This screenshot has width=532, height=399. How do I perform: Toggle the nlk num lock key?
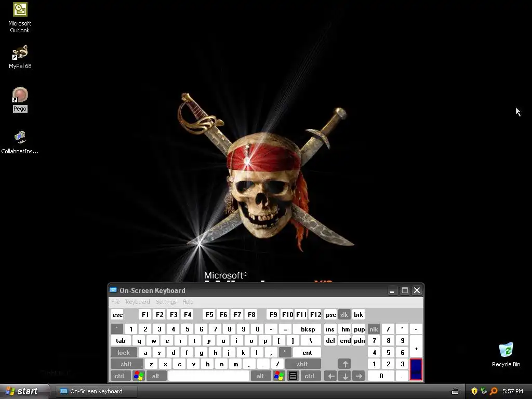374,329
